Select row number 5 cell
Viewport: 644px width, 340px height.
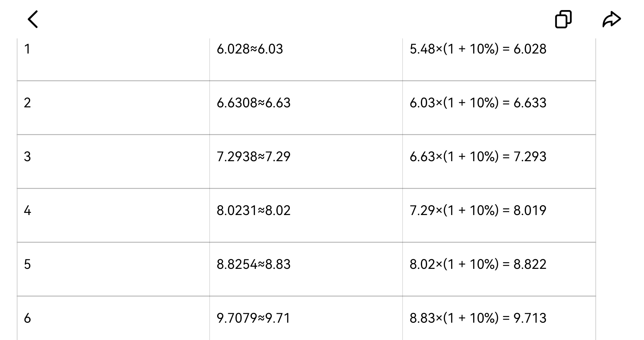click(27, 264)
